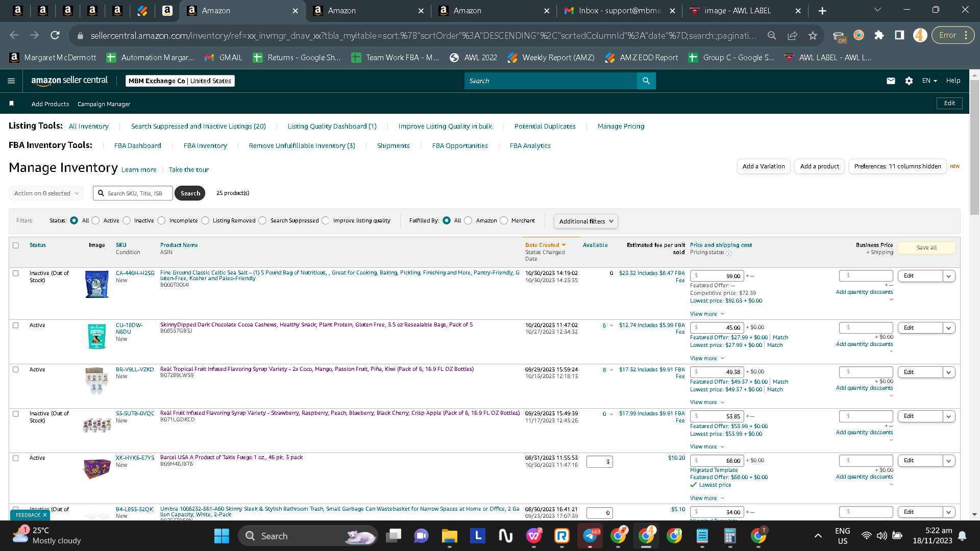Image resolution: width=980 pixels, height=551 pixels.
Task: Expand Additional filters dropdown
Action: [x=585, y=221]
